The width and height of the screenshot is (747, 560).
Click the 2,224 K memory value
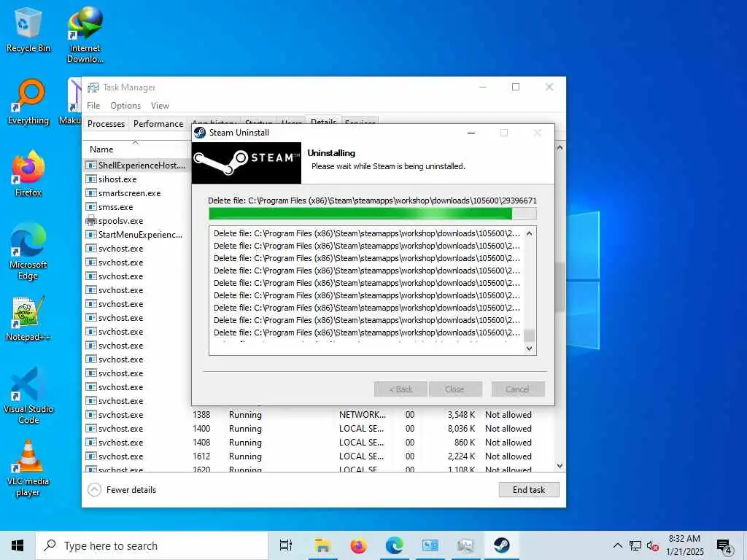[461, 456]
